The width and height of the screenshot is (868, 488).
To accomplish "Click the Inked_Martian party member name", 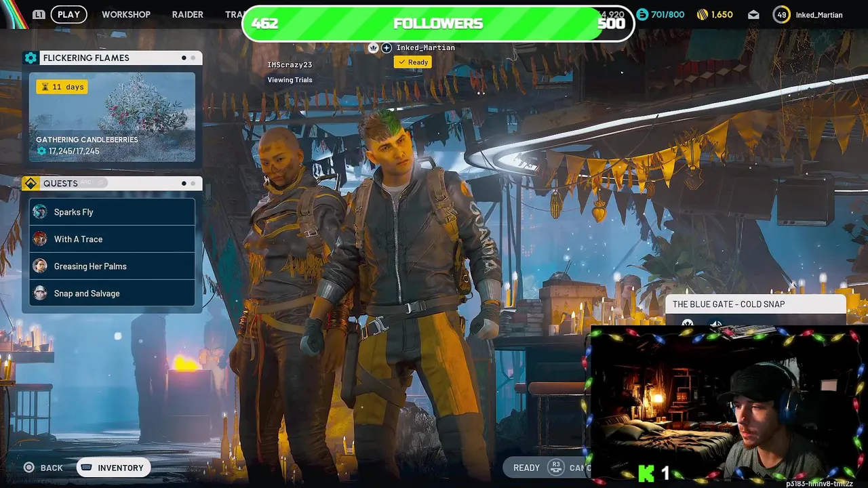I will pyautogui.click(x=425, y=47).
